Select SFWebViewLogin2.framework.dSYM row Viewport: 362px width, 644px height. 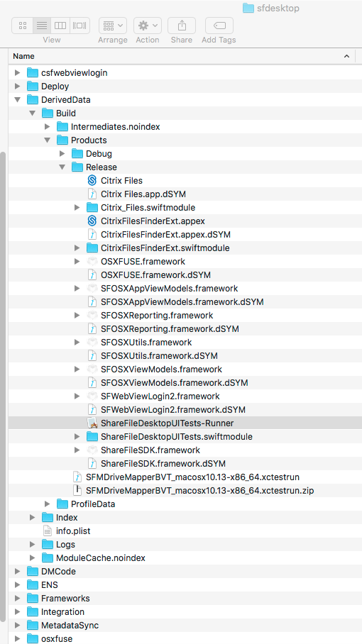(185, 410)
